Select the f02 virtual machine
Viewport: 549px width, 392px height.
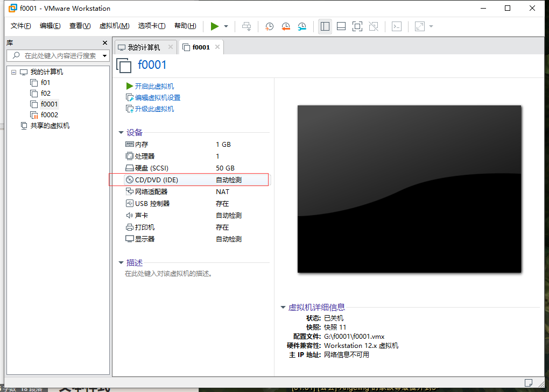coord(46,94)
